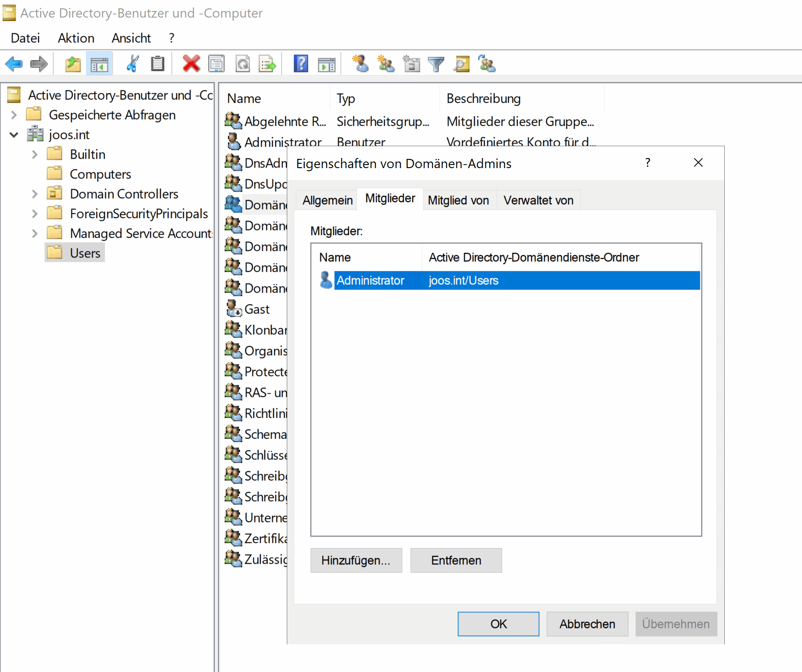The width and height of the screenshot is (802, 672).
Task: Expand the Builtin container
Action: (x=35, y=154)
